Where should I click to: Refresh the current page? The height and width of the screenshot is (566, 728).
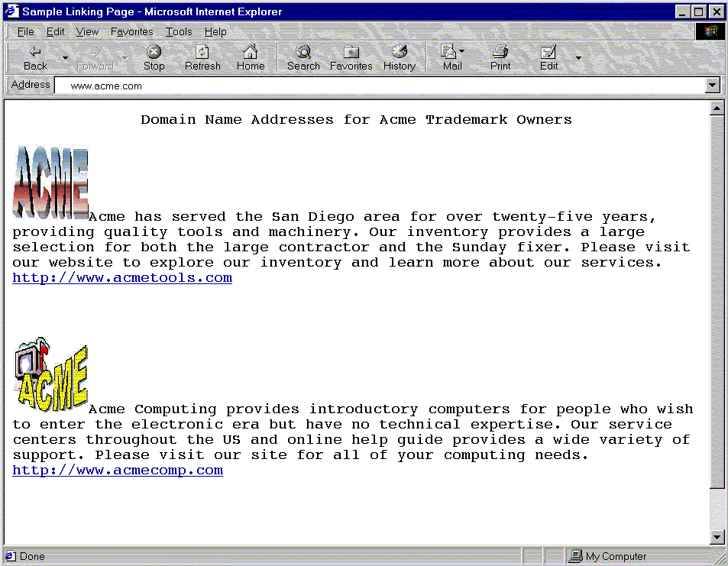point(202,58)
